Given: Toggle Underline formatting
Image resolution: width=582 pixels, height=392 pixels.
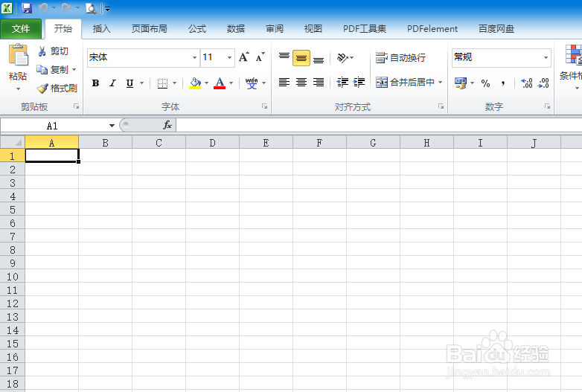Looking at the screenshot, I should tap(129, 83).
